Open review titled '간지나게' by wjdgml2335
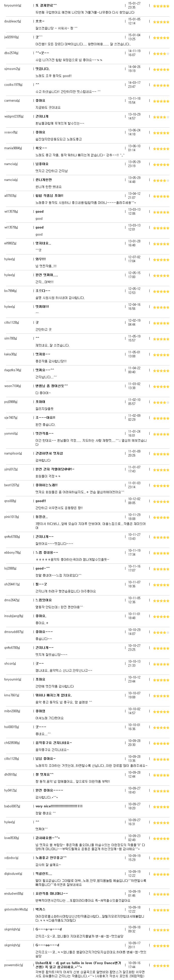Viewport: 174px width, 980px height. coord(42,117)
